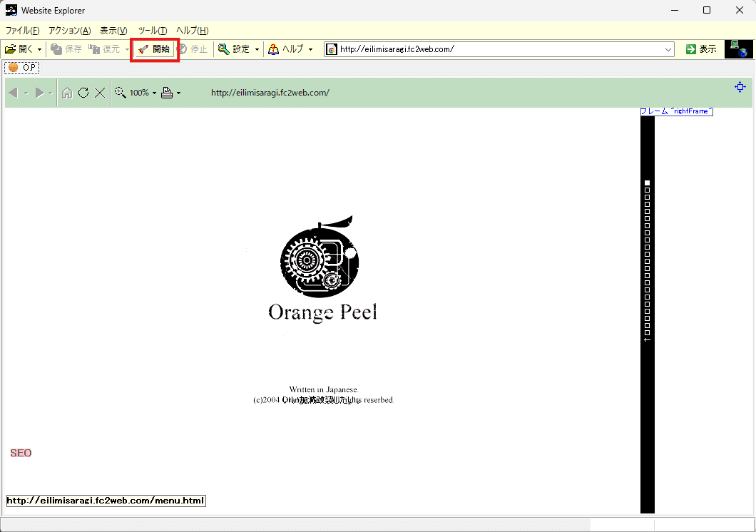Click the address bar URL field

(499, 49)
